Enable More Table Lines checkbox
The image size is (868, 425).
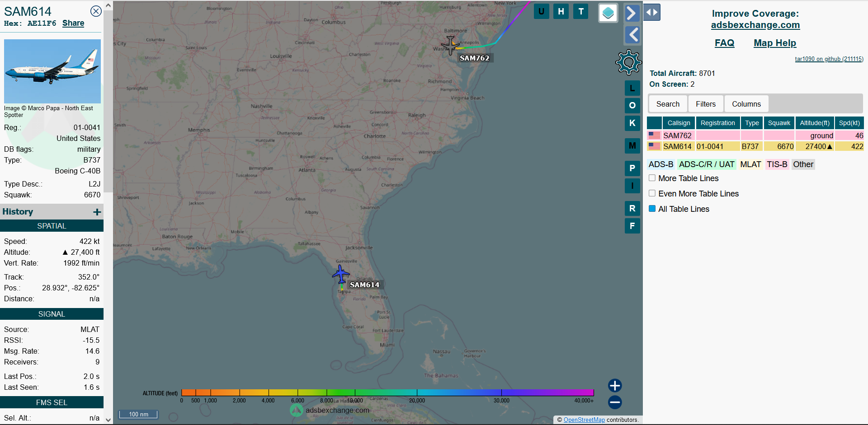tap(652, 178)
